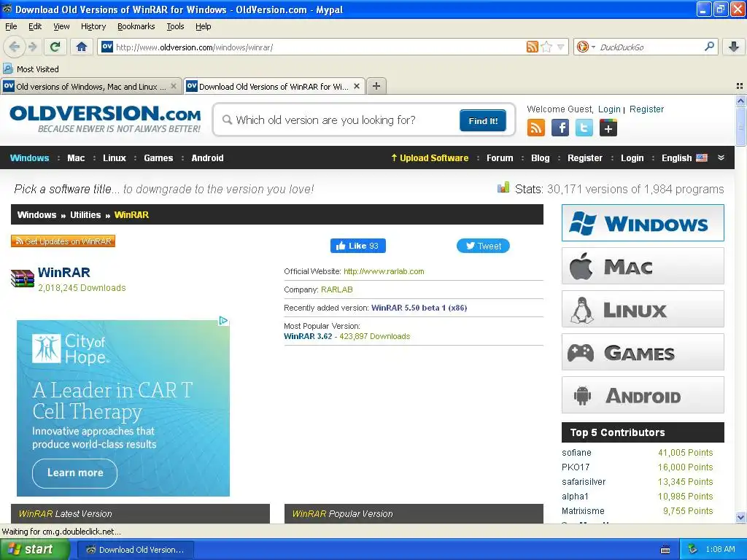Select the Mac sidebar platform button
Viewport: 747px width, 560px height.
click(x=643, y=266)
